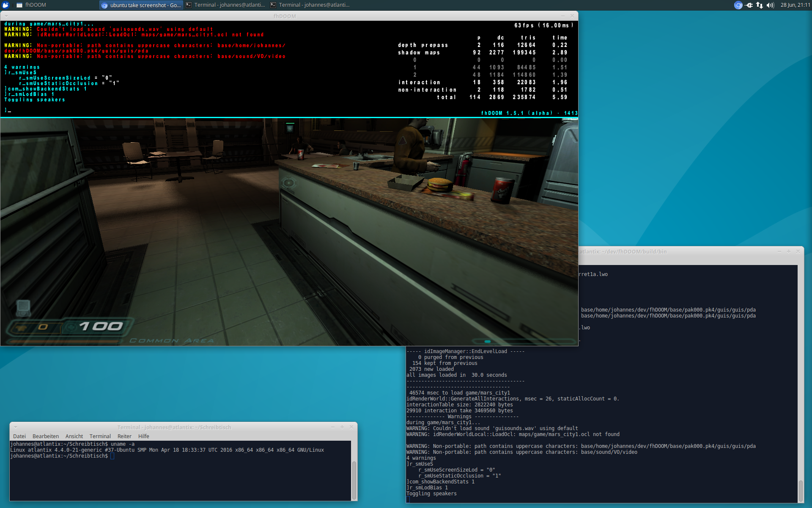
Task: Activate the second Terminal taskbar entry
Action: point(310,5)
